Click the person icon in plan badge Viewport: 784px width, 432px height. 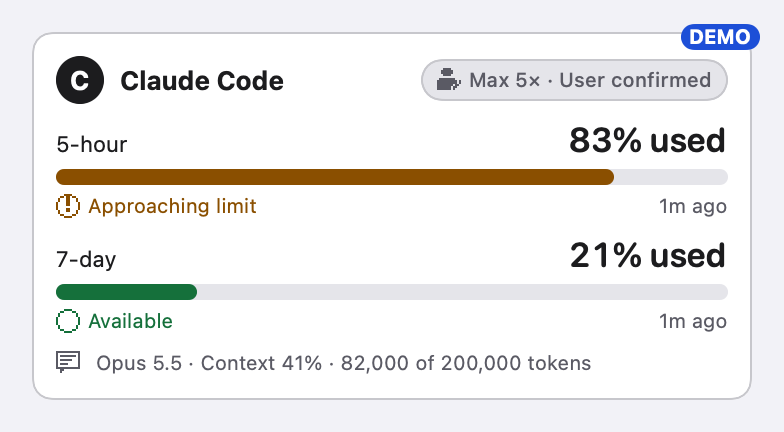448,80
